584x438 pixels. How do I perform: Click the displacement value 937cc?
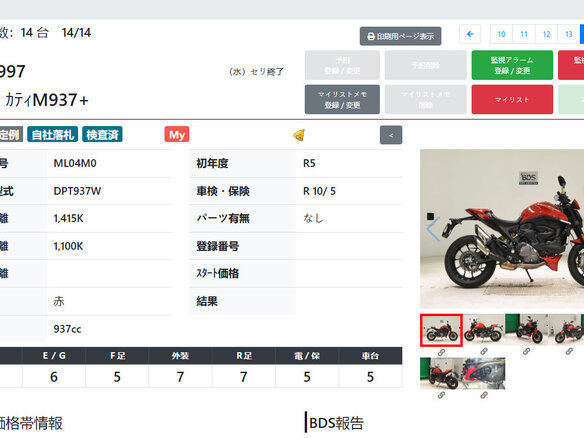click(x=67, y=329)
